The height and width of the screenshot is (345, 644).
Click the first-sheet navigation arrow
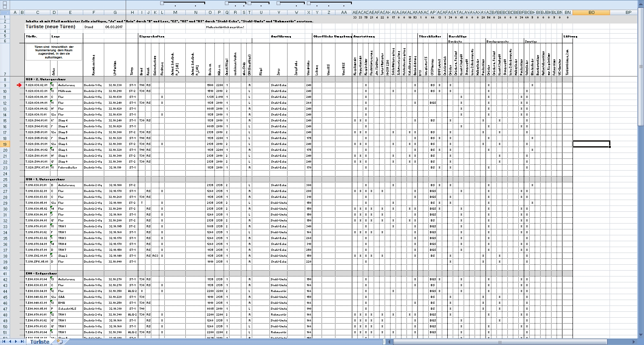pyautogui.click(x=4, y=342)
